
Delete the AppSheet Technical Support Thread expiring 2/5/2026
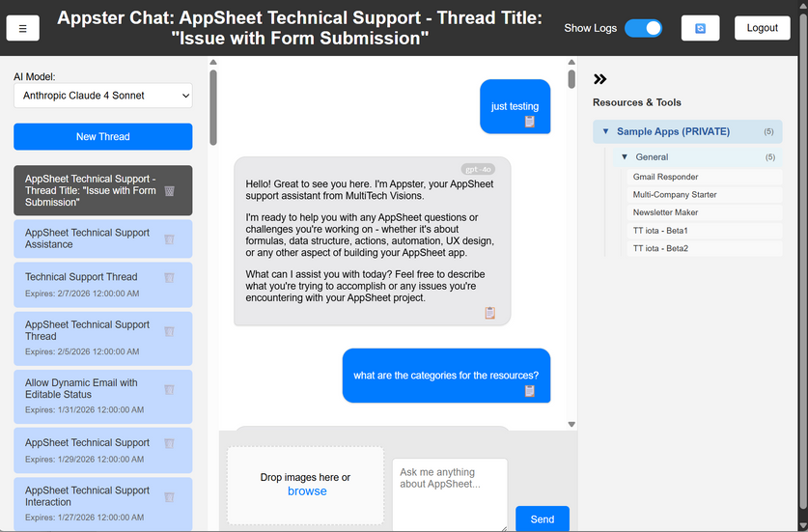tap(169, 331)
